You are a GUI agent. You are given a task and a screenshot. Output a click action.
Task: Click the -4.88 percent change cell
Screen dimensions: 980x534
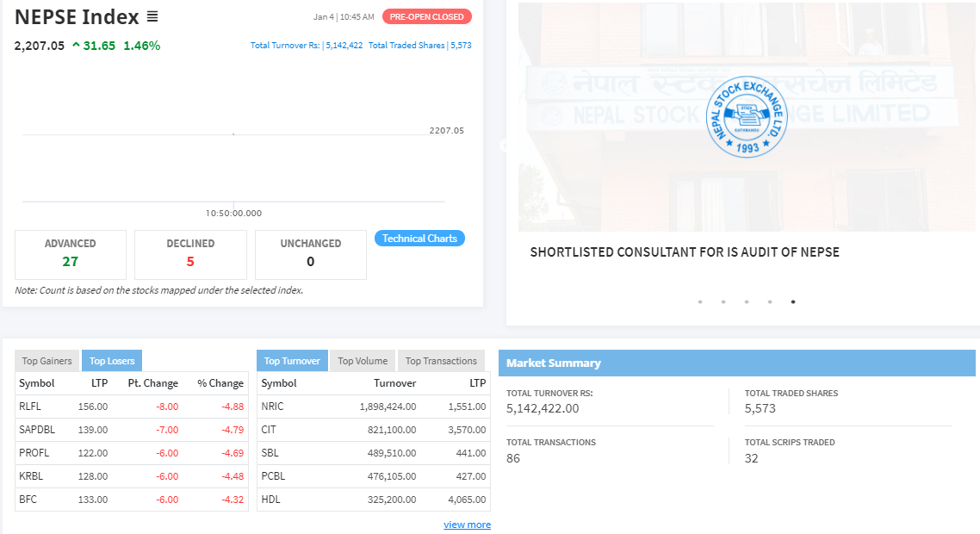pos(233,407)
